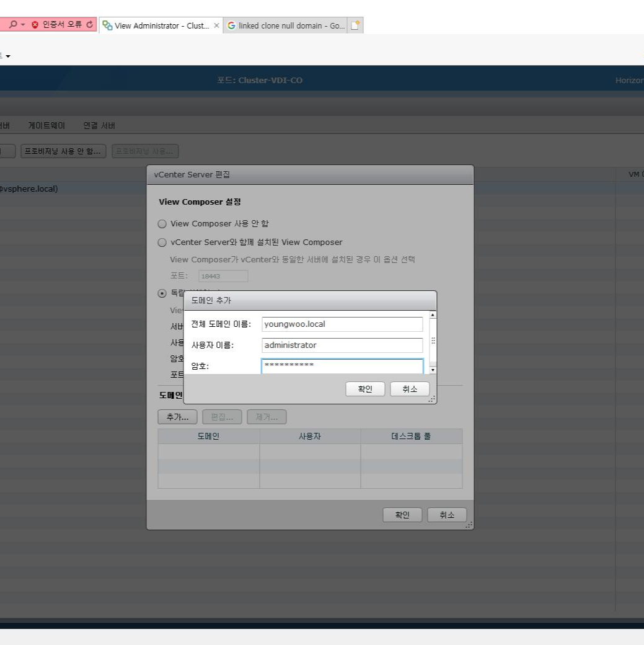Click the 도메인 column header
644x645 pixels.
click(208, 437)
